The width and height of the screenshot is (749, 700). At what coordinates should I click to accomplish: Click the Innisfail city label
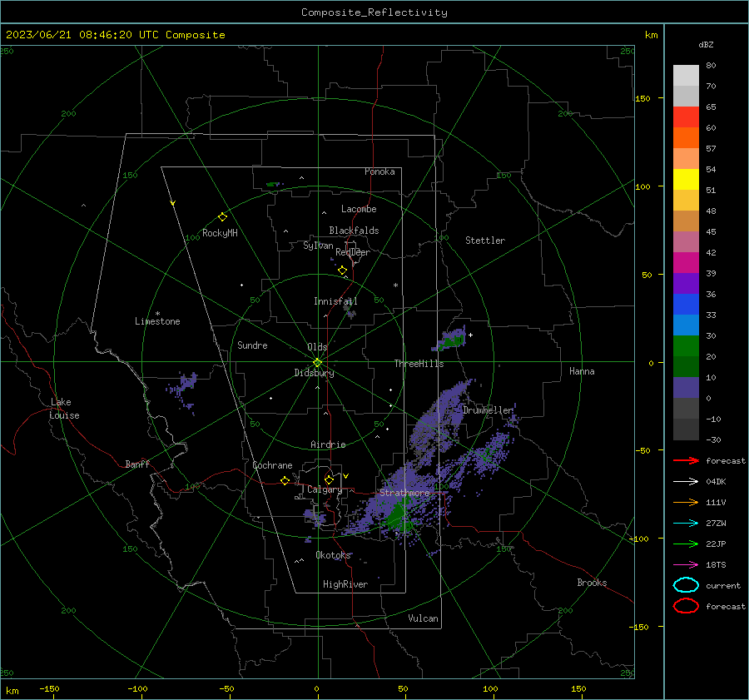[335, 301]
